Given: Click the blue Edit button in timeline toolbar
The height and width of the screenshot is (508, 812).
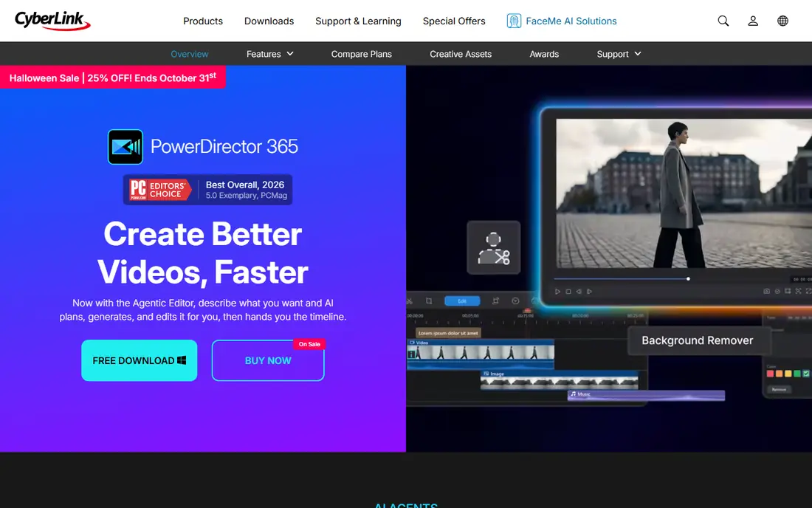Looking at the screenshot, I should [x=462, y=301].
